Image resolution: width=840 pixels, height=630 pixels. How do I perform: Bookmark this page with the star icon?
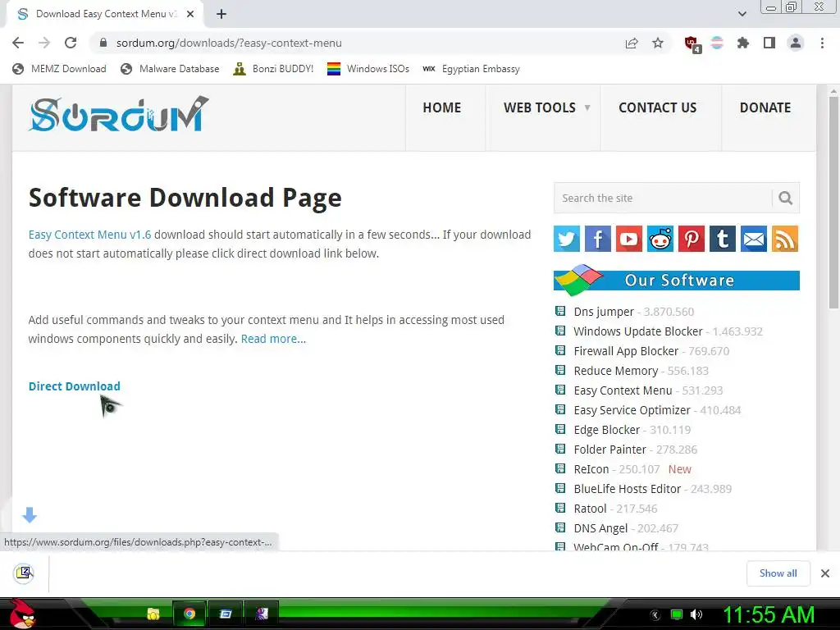(x=658, y=43)
